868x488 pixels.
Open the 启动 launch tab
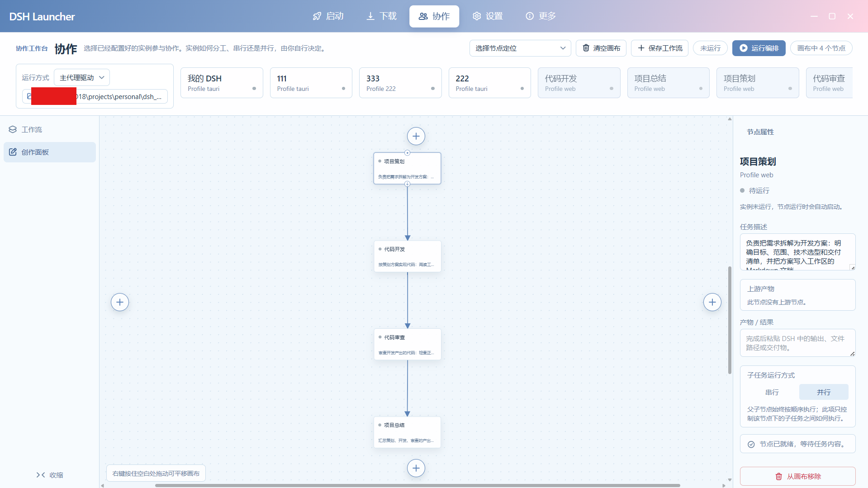(x=328, y=16)
